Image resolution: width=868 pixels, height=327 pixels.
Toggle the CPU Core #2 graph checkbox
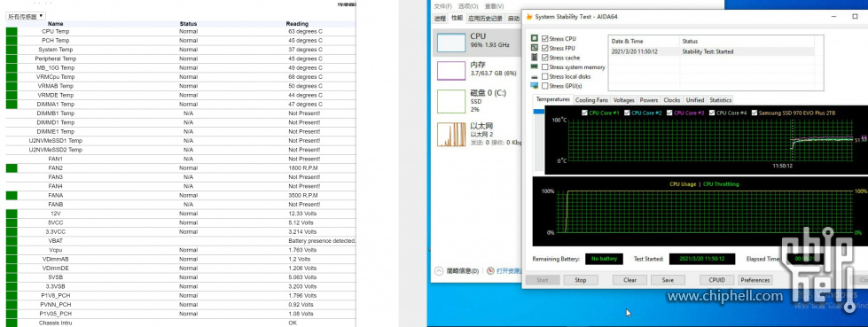(627, 113)
